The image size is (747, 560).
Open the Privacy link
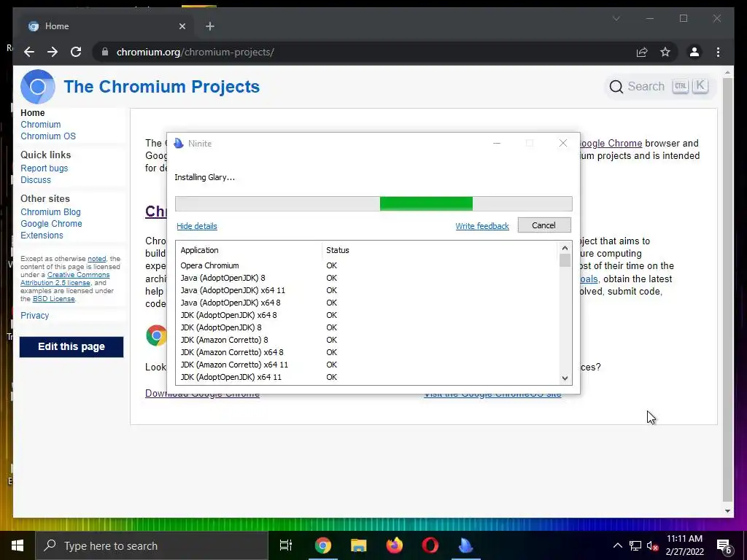35,315
